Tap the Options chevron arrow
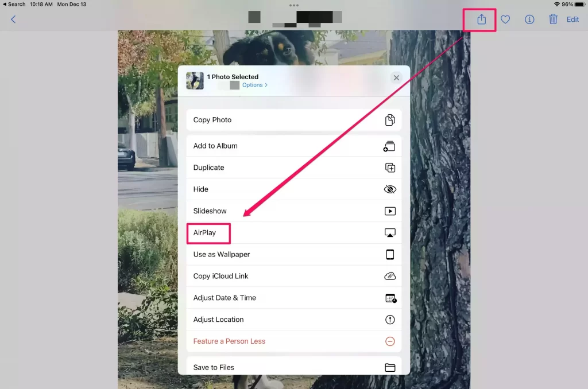The height and width of the screenshot is (389, 588). coord(266,85)
